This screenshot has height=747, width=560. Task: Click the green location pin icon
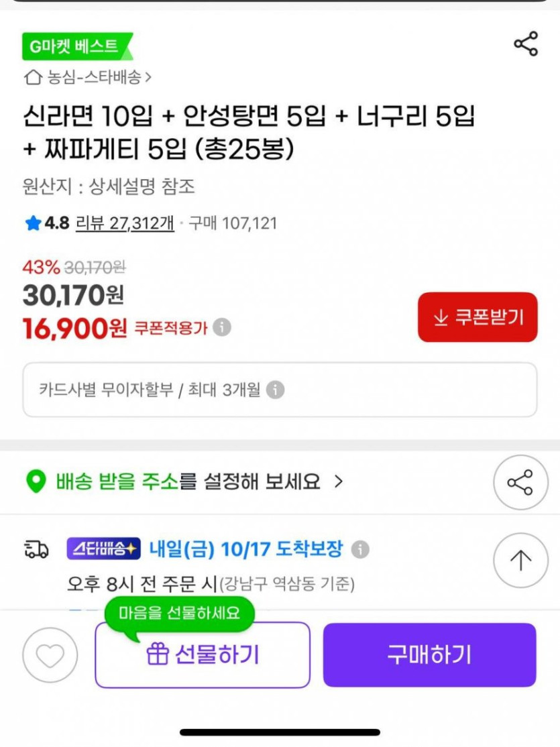coord(35,481)
